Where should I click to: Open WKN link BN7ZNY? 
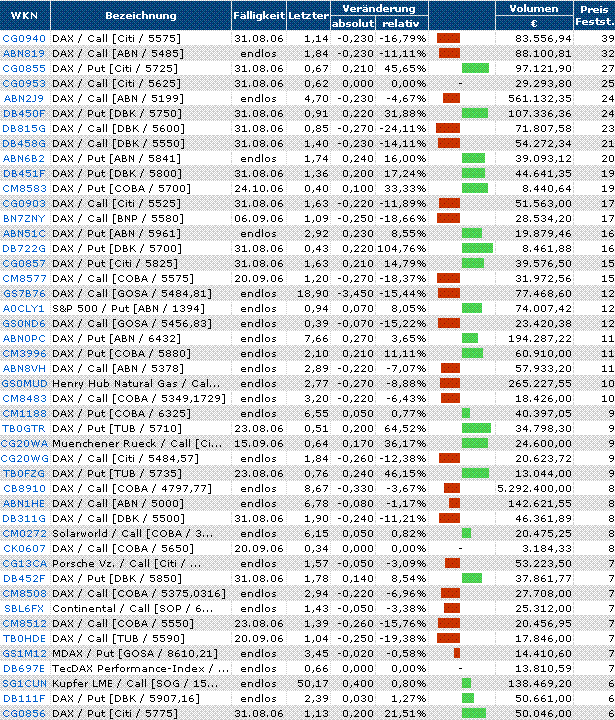click(24, 219)
